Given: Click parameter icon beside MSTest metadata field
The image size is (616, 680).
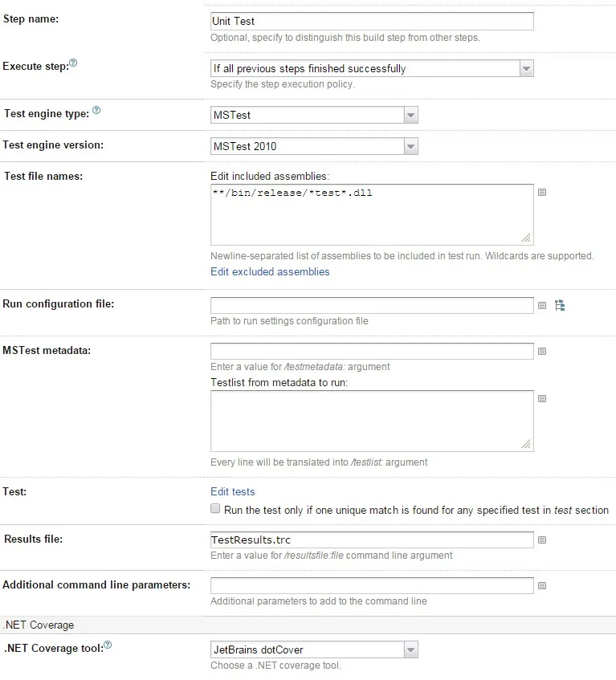Looking at the screenshot, I should [x=542, y=352].
